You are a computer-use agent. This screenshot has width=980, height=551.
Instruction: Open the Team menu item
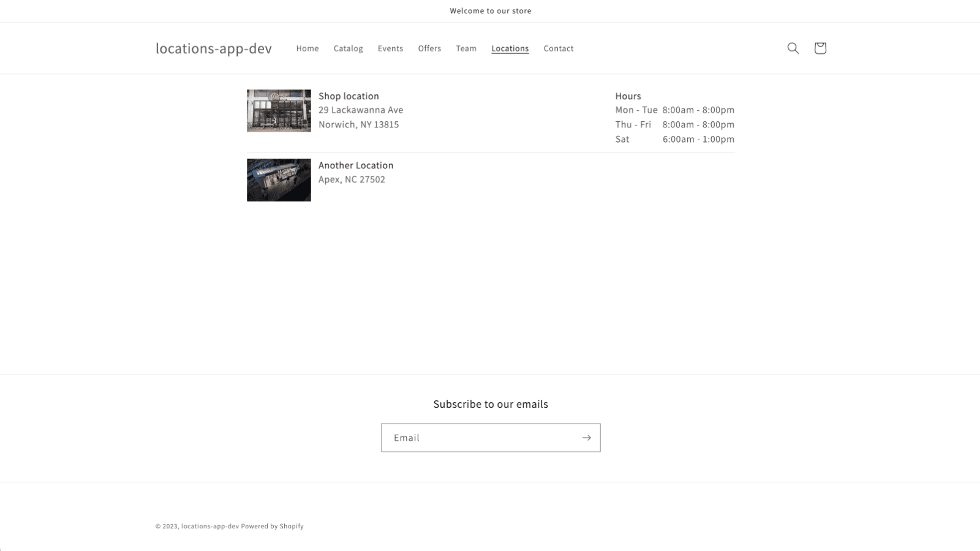tap(466, 48)
